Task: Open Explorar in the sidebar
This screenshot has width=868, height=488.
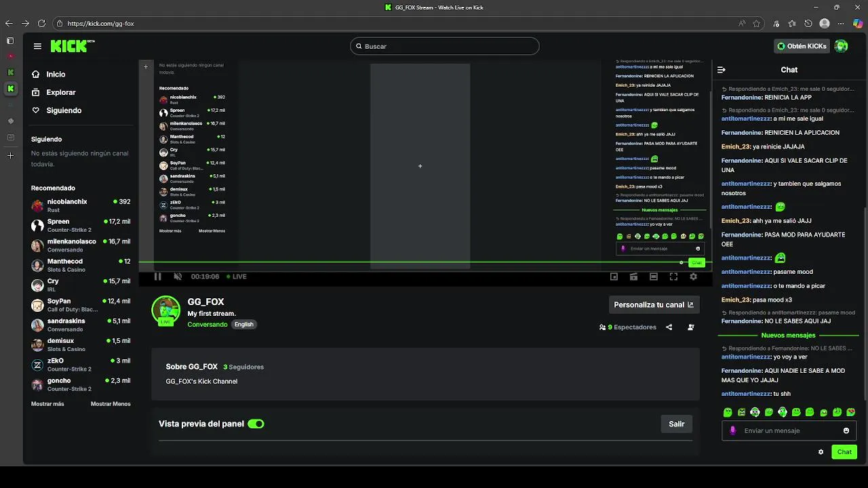Action: tap(54, 92)
